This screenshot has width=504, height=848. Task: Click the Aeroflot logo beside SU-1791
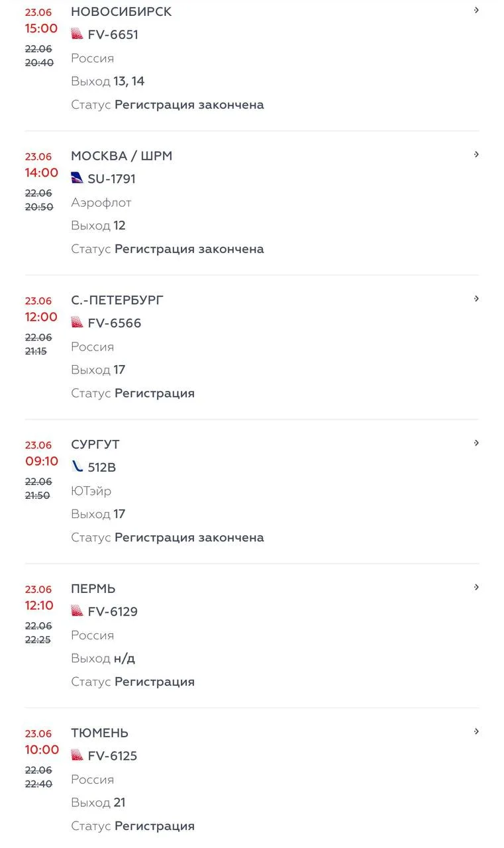click(77, 178)
